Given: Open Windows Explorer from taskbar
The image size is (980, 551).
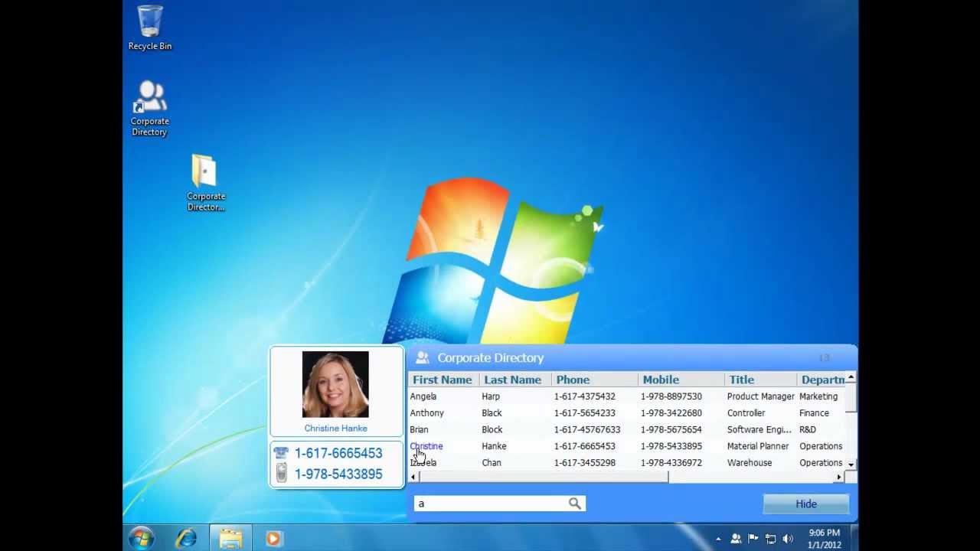Looking at the screenshot, I should pyautogui.click(x=230, y=538).
